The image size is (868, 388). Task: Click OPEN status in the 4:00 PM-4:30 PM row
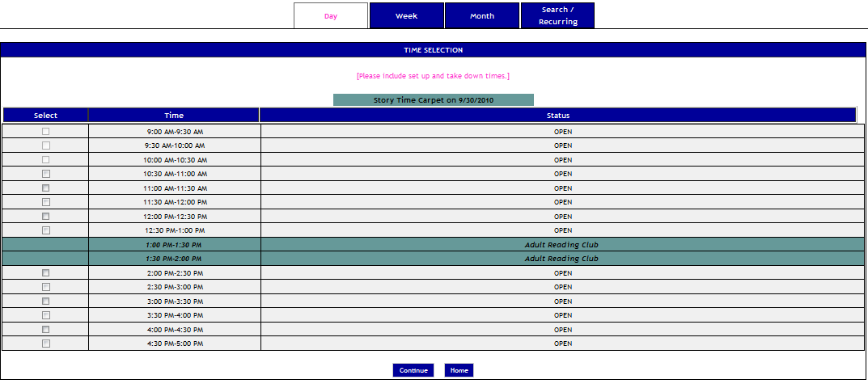tap(562, 330)
